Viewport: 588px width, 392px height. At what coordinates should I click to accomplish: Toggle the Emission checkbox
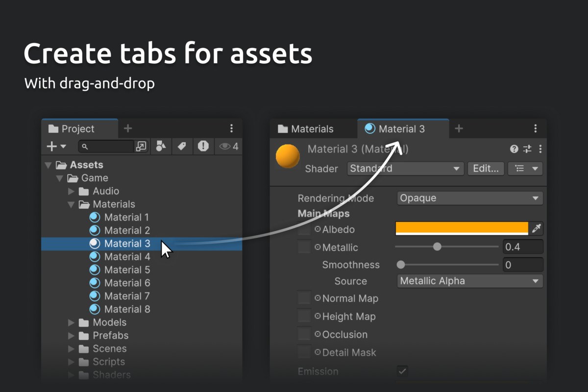coord(402,371)
